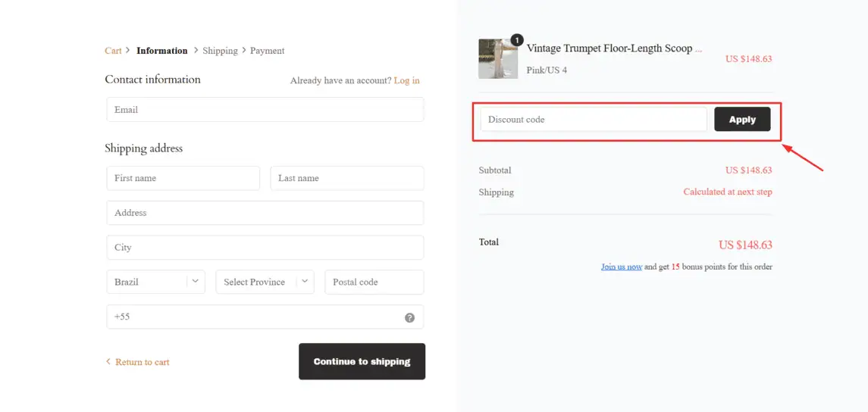Select the Payment breadcrumb step
The image size is (868, 412).
268,50
